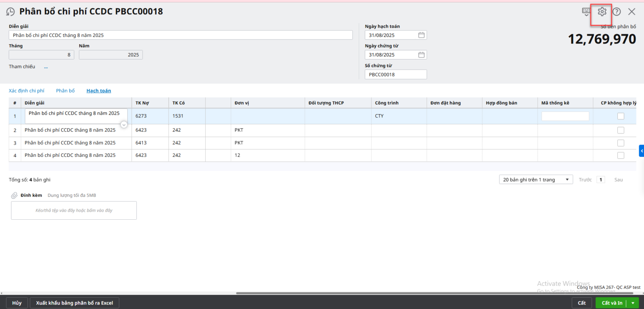Click the keyboard shortcuts icon
Viewport: 644px width, 309px height.
[586, 12]
